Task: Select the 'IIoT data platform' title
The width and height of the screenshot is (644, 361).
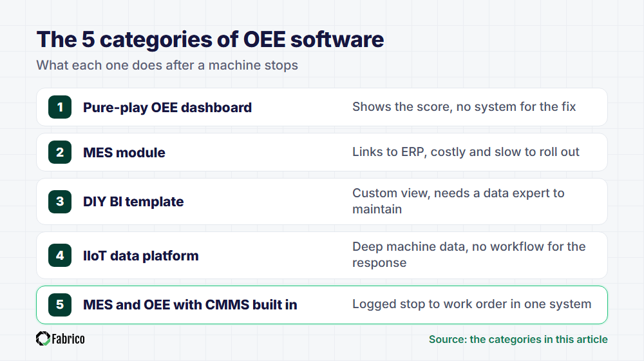Action: click(x=141, y=256)
